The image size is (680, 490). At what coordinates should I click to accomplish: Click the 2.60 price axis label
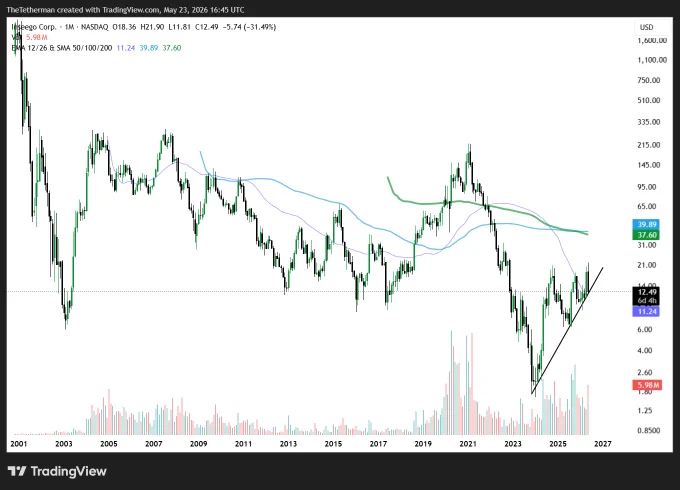coord(645,372)
